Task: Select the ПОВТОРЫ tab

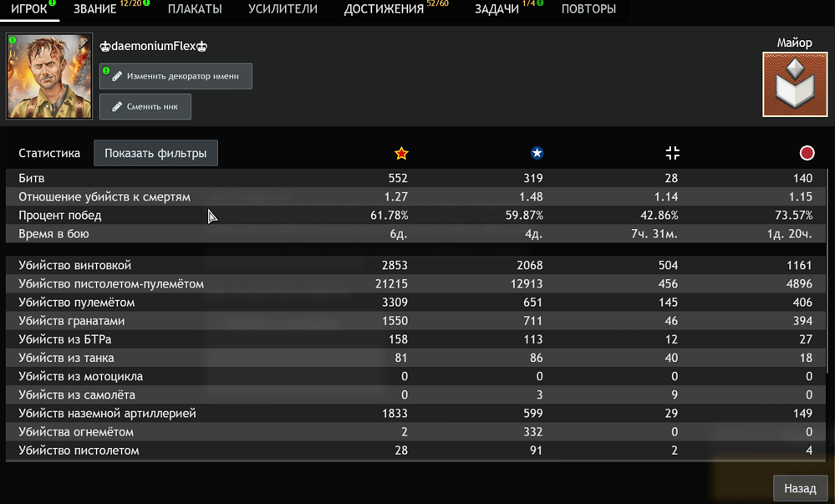Action: click(x=588, y=9)
